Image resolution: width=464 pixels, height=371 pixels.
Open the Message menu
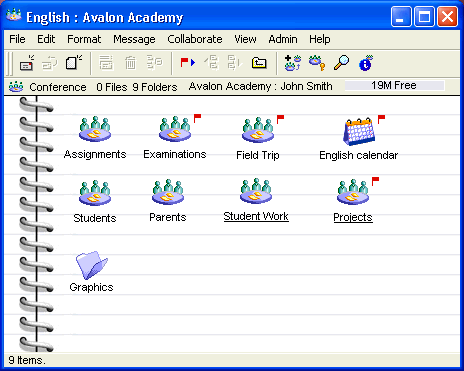pos(134,39)
